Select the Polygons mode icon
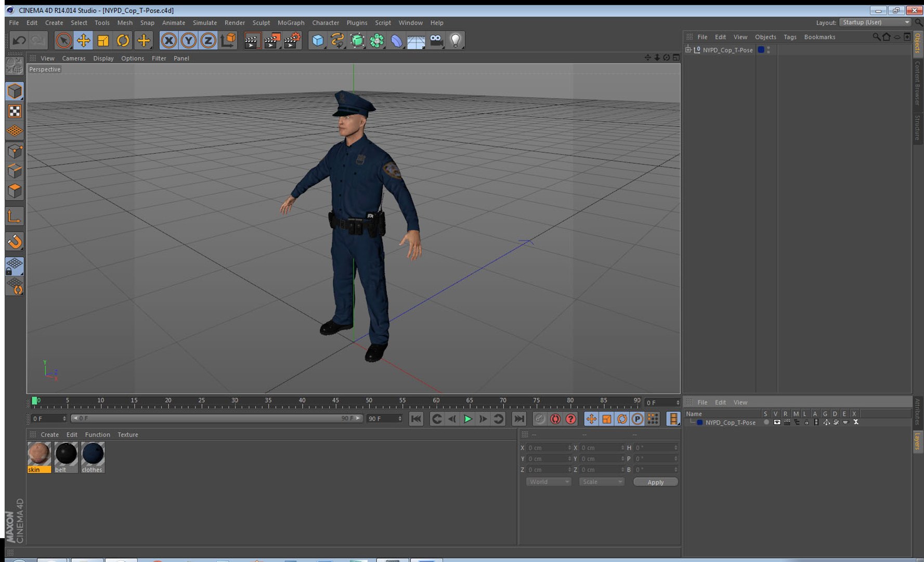Viewport: 924px width, 562px height. [15, 190]
